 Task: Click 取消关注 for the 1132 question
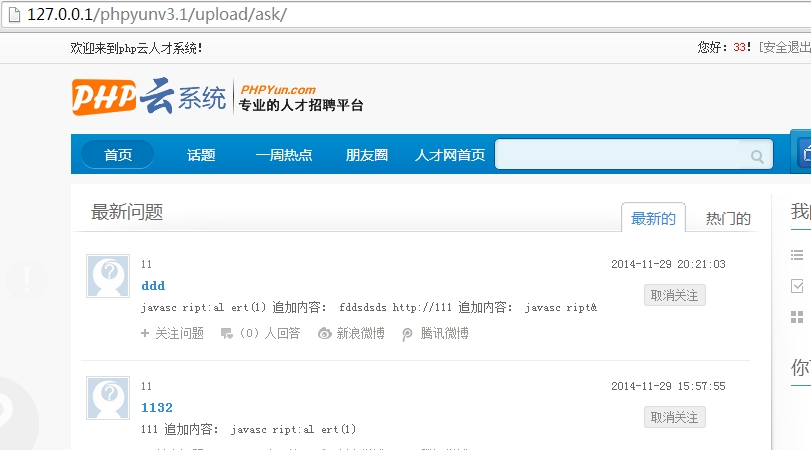674,417
